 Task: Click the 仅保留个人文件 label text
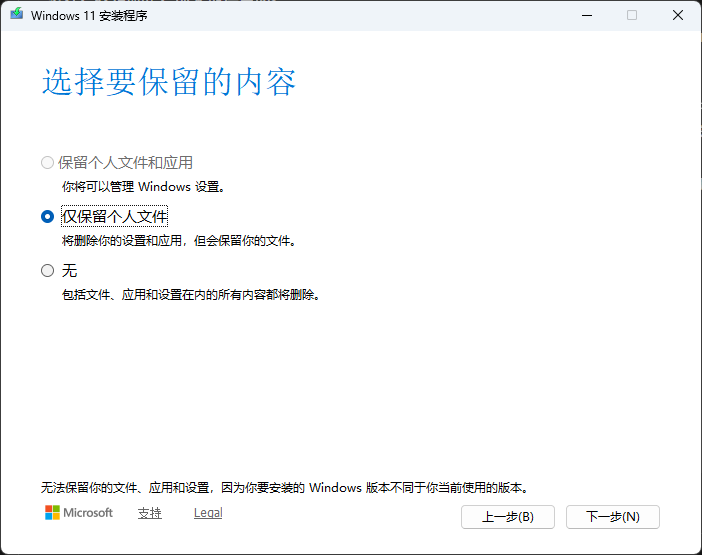coord(115,217)
